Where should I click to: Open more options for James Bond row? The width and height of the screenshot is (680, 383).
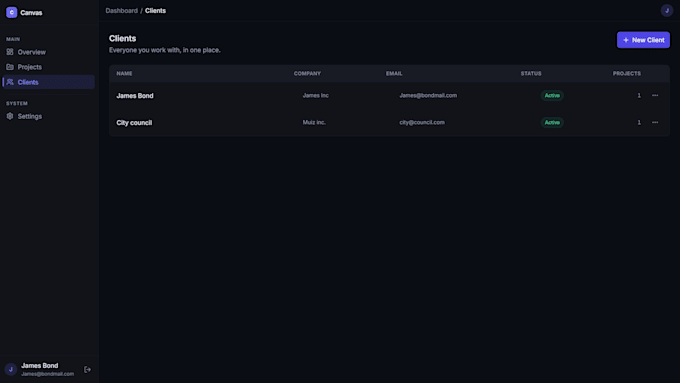pos(655,95)
